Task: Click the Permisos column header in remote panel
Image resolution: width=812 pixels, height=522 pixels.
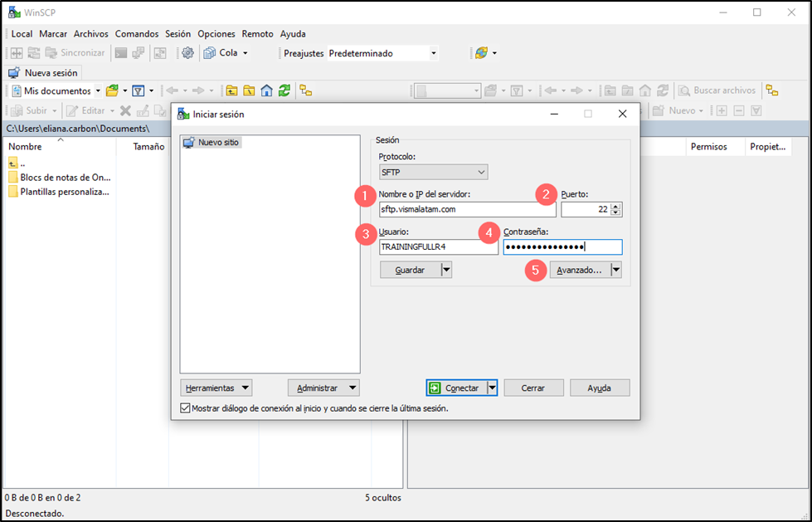Action: [x=715, y=147]
